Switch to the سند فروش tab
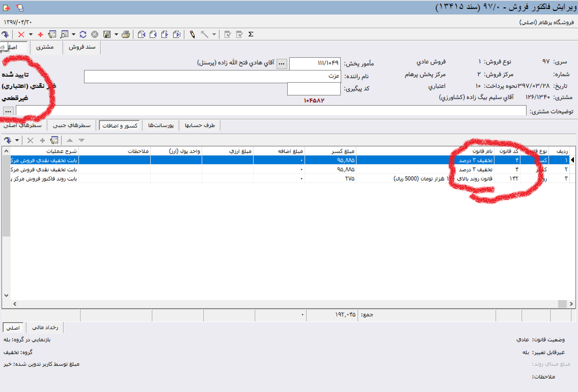This screenshot has height=392, width=578. pos(82,47)
